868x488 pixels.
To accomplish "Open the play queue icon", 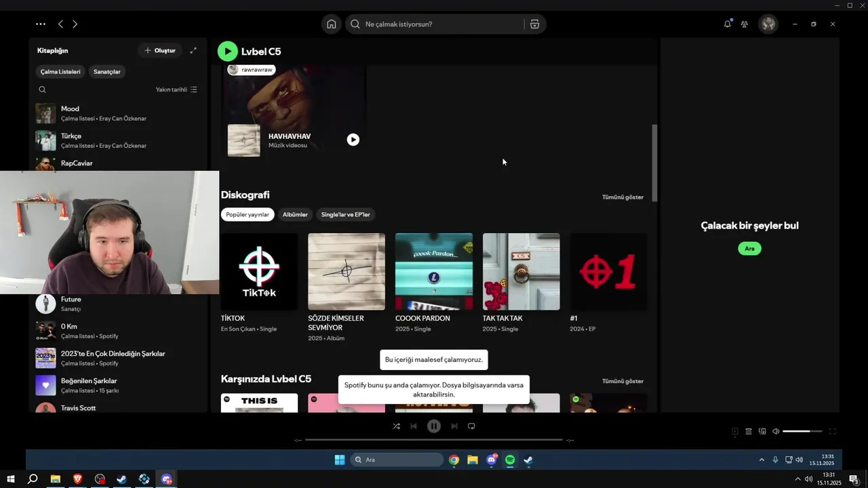I will pos(749,431).
